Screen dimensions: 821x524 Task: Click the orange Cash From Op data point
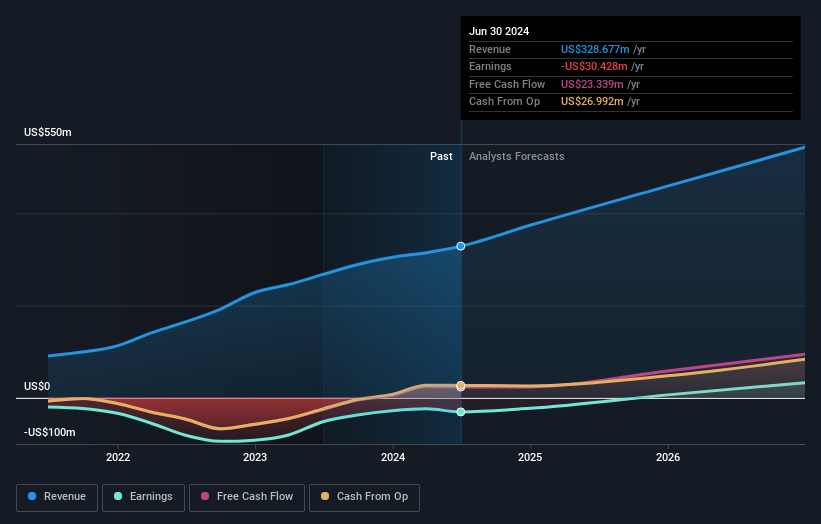tap(460, 385)
